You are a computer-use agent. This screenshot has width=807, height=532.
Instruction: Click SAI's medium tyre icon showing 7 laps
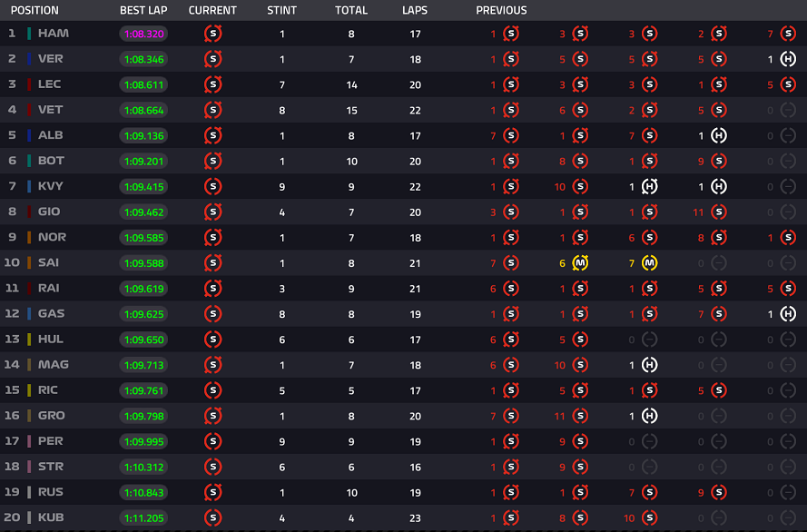650,263
